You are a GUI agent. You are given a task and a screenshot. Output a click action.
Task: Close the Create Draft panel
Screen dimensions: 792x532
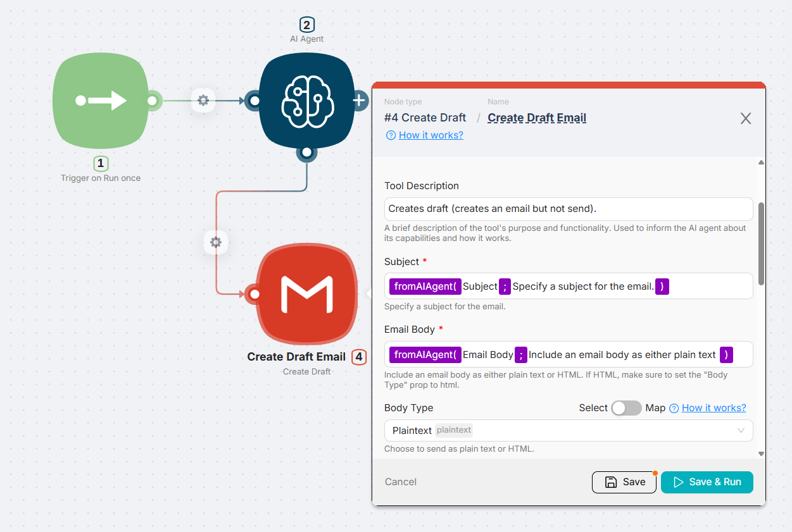click(746, 118)
